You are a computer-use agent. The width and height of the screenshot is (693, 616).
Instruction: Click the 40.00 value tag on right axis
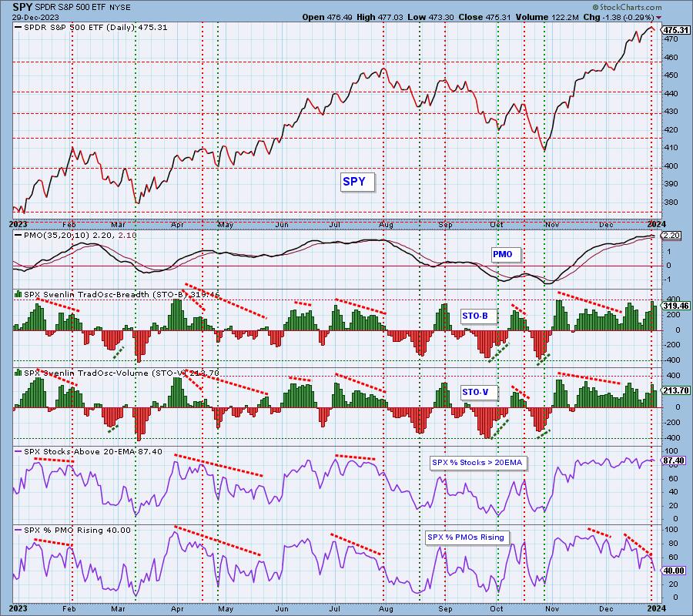click(674, 571)
